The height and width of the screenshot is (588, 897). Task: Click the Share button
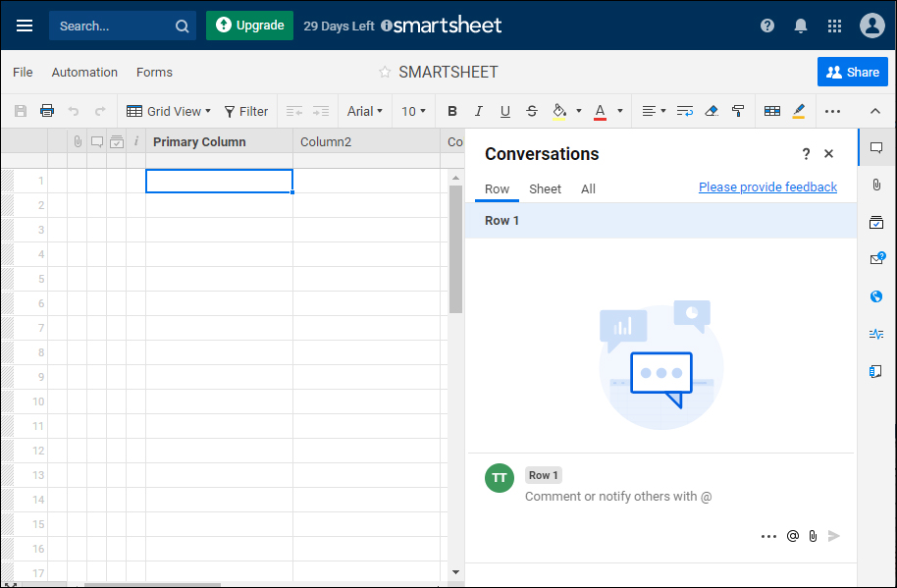click(853, 72)
